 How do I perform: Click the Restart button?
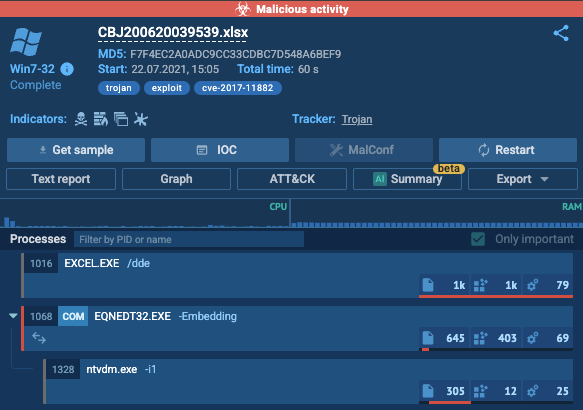tap(508, 150)
